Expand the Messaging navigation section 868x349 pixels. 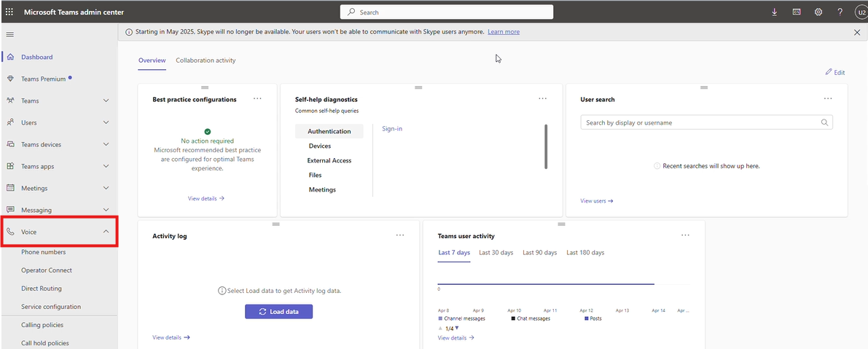click(106, 210)
